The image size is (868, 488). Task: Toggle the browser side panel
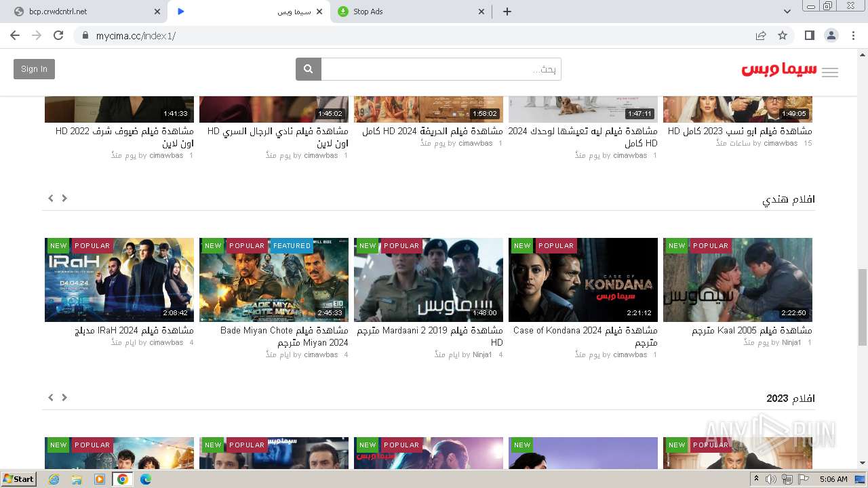click(809, 35)
